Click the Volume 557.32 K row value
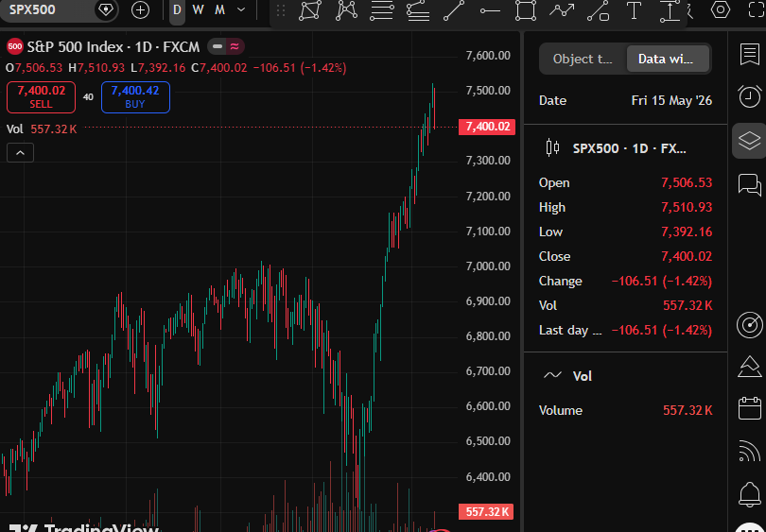 pyautogui.click(x=688, y=410)
